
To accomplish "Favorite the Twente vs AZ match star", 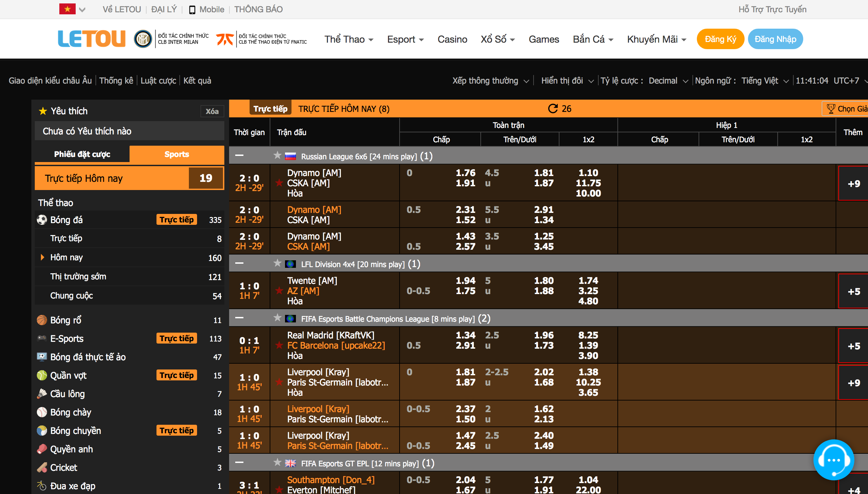I will click(x=279, y=291).
